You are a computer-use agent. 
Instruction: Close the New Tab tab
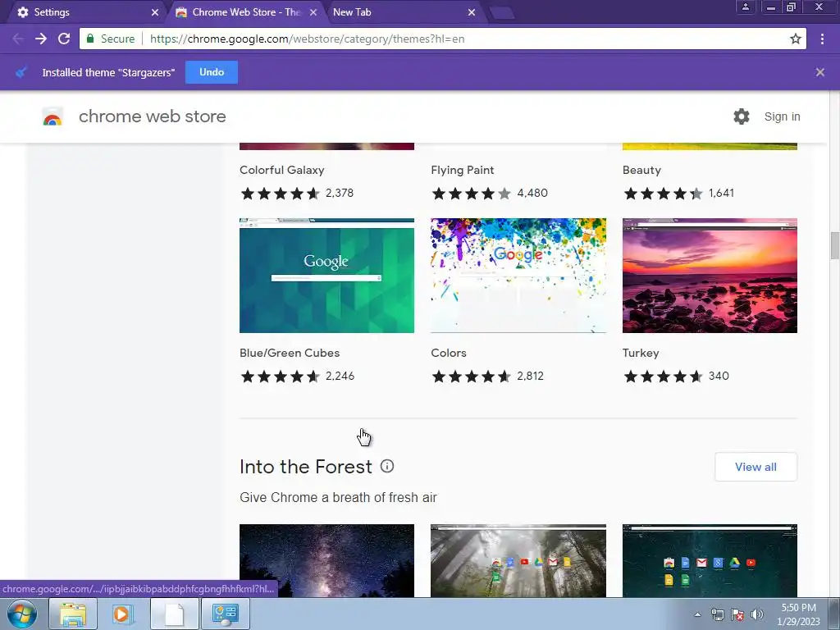point(472,11)
